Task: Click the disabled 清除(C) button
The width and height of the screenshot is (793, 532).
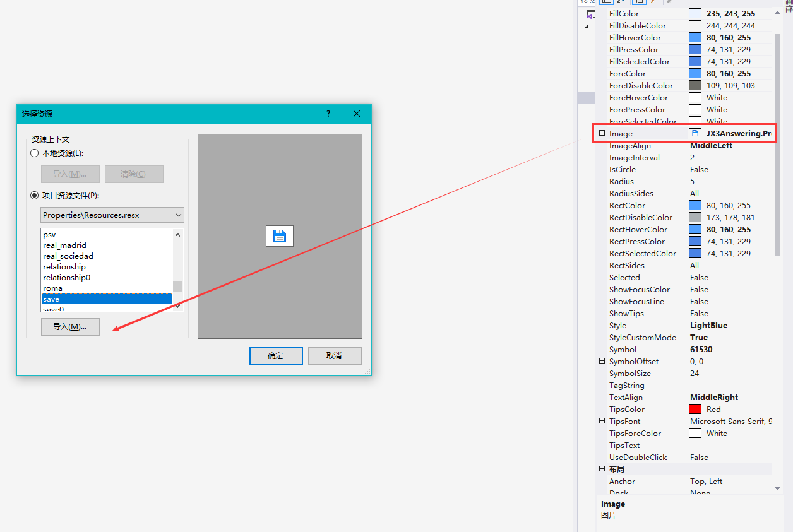Action: coord(134,174)
